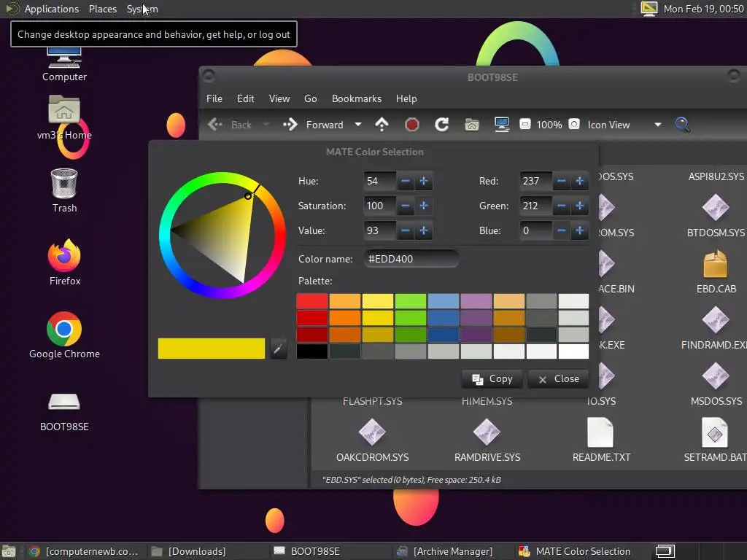Choose the light blue palette swatch
Image resolution: width=747 pixels, height=560 pixels.
443,301
